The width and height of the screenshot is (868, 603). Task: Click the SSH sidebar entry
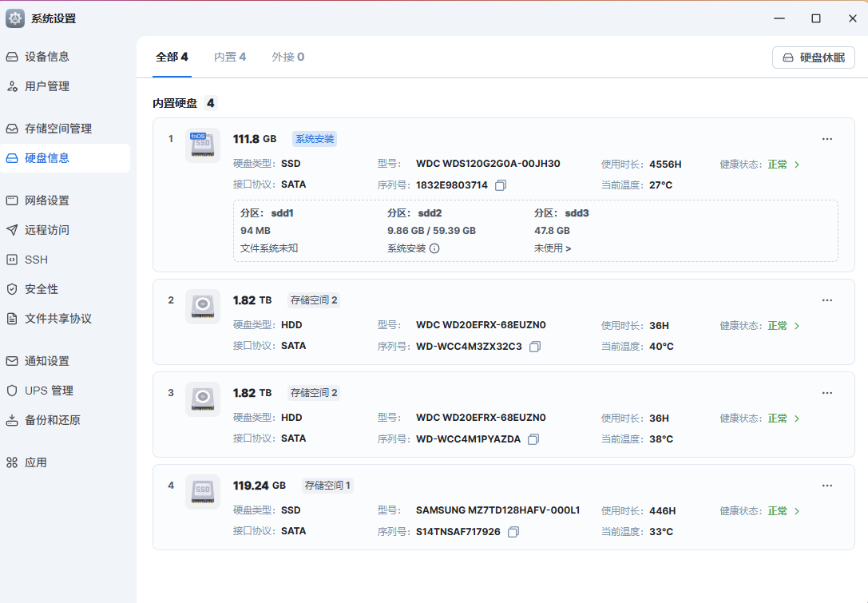(65, 260)
